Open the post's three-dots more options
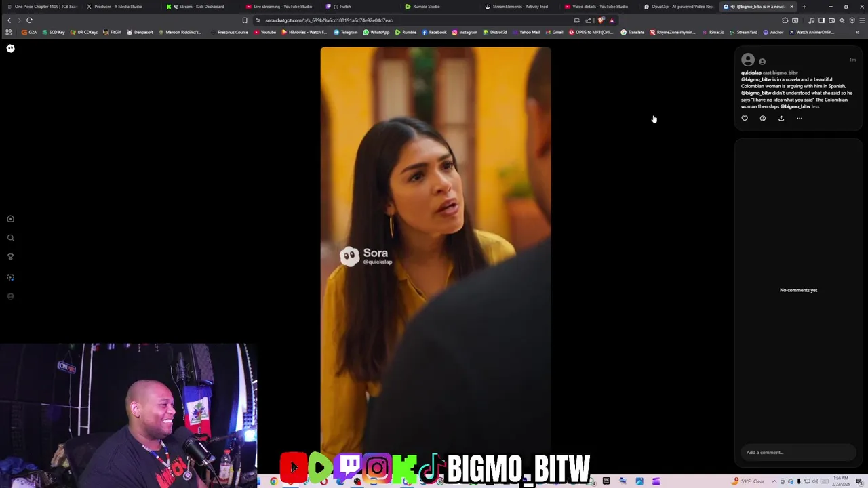Screen dimensions: 868x488 coord(800,118)
